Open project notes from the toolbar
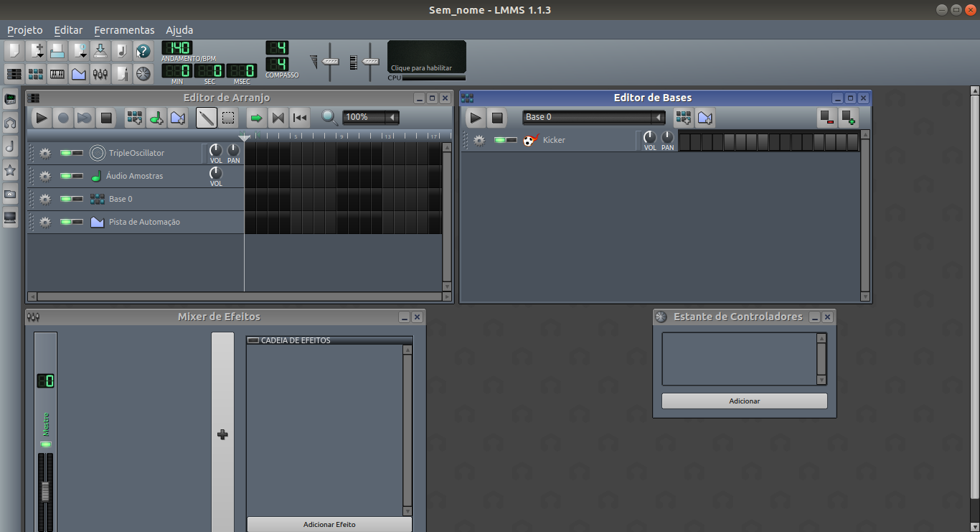Screen dimensions: 980x532 coord(121,73)
